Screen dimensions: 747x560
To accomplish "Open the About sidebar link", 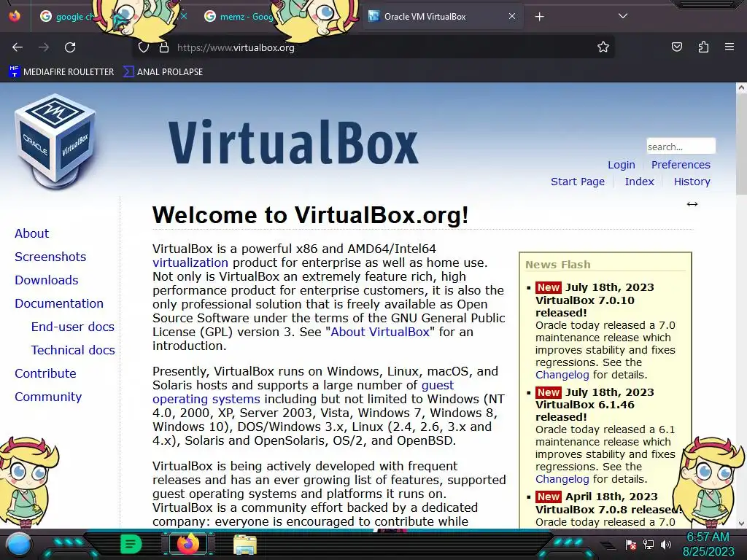I will 31,233.
